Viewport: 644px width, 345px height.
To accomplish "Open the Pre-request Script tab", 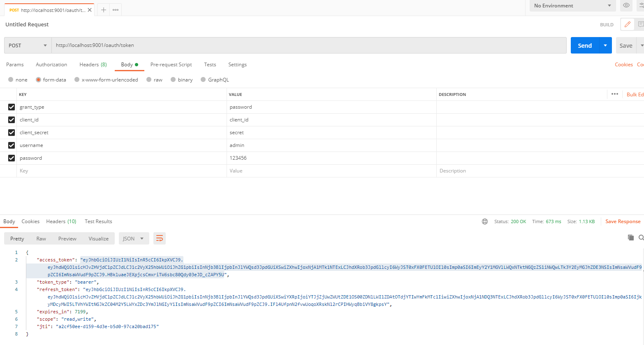I will pyautogui.click(x=171, y=65).
